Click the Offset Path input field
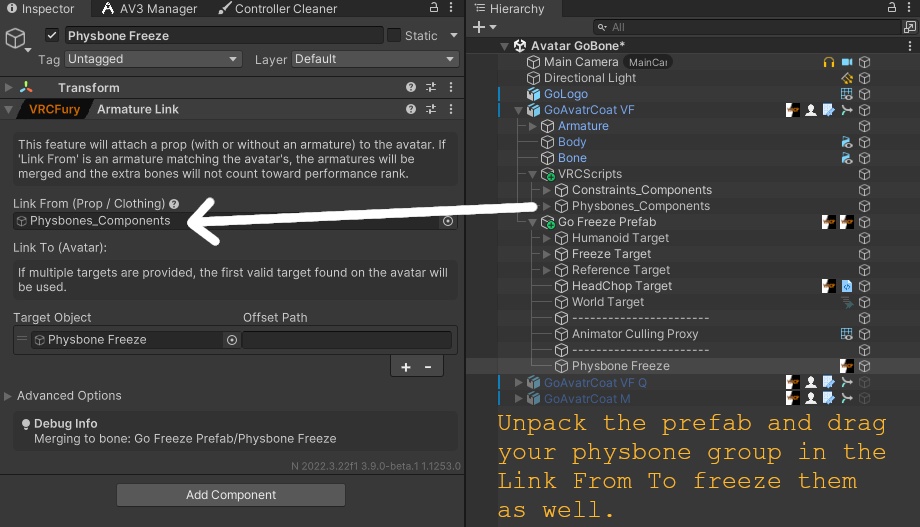Viewport: 920px width, 527px height. 346,340
